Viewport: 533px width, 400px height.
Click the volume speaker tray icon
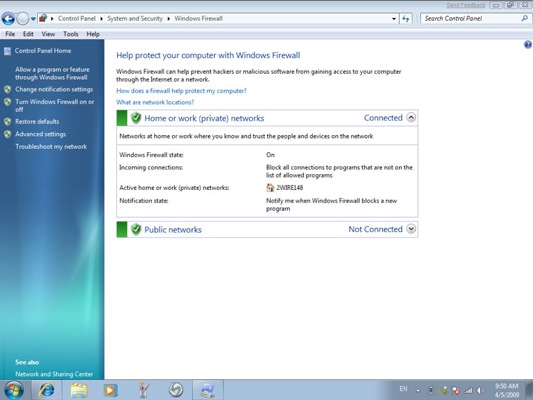[x=480, y=390]
